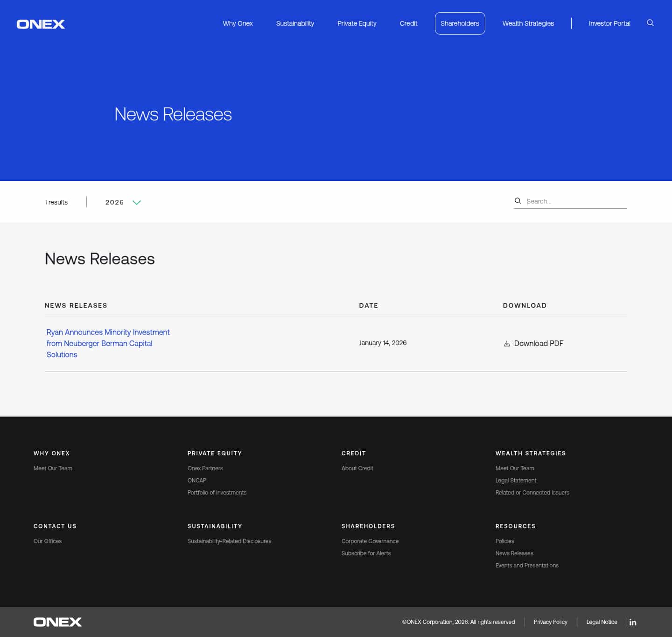Click Subscribe for Alerts under Shareholders

[x=366, y=553]
